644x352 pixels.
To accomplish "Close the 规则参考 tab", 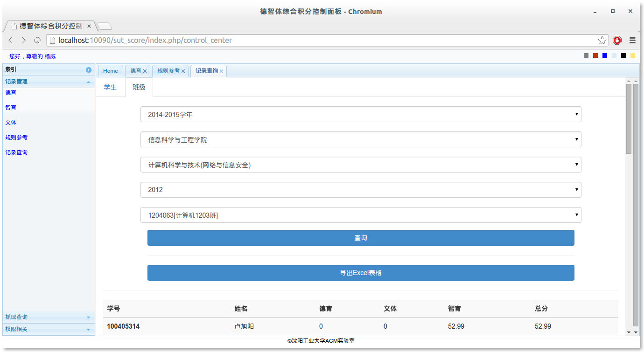I will (x=183, y=71).
